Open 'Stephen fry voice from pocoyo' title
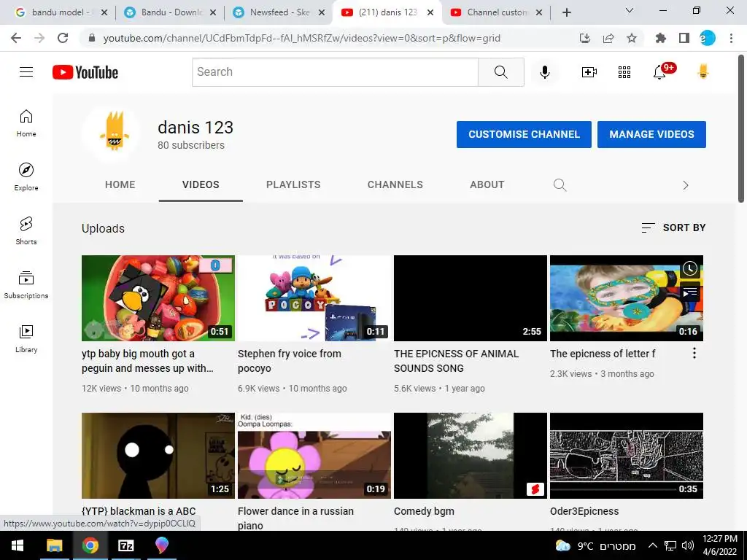 point(289,361)
